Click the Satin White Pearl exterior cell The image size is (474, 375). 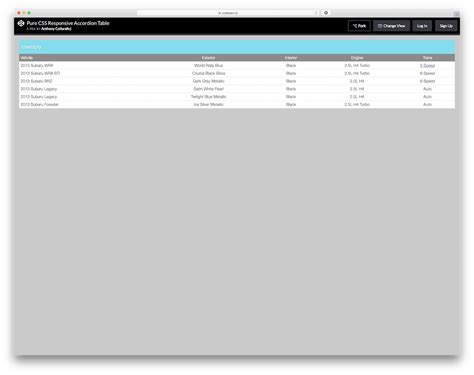coord(208,89)
